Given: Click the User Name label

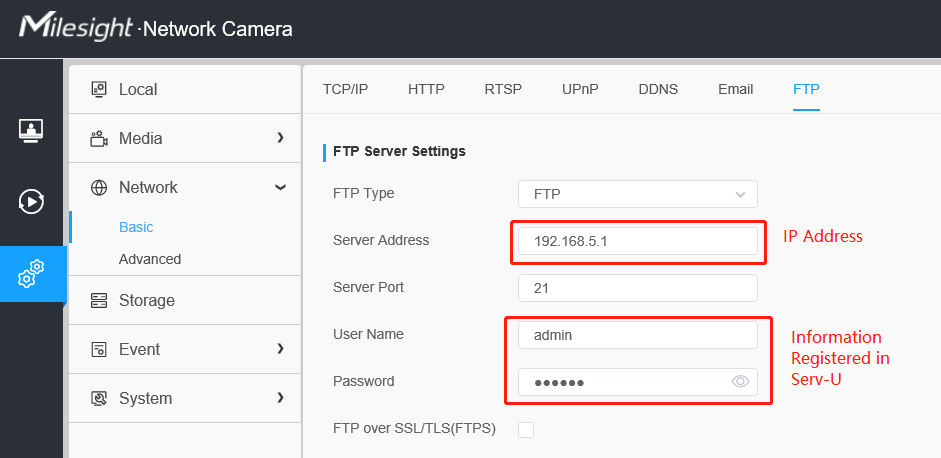Looking at the screenshot, I should [368, 334].
